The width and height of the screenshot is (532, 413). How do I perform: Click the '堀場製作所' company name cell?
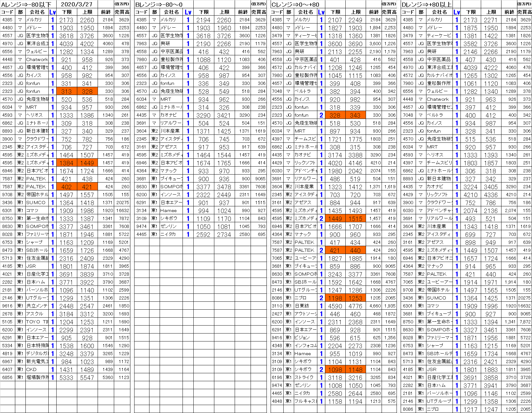tap(37, 377)
